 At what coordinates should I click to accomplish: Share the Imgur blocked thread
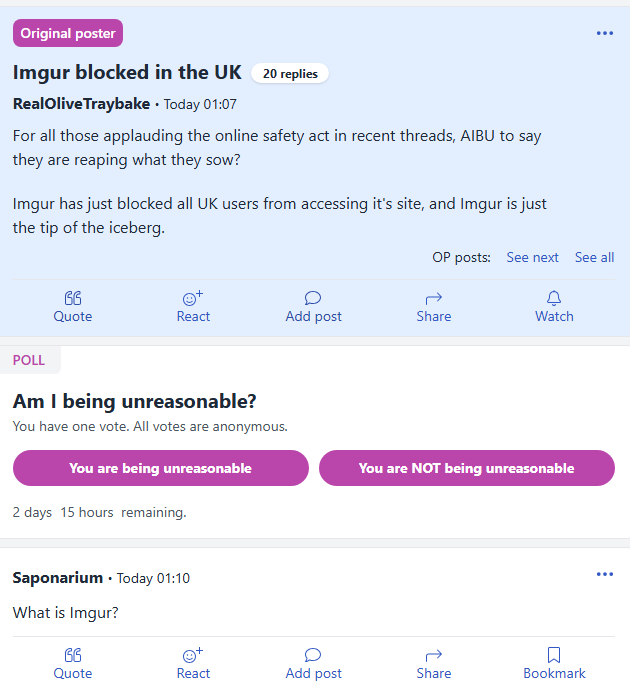433,306
